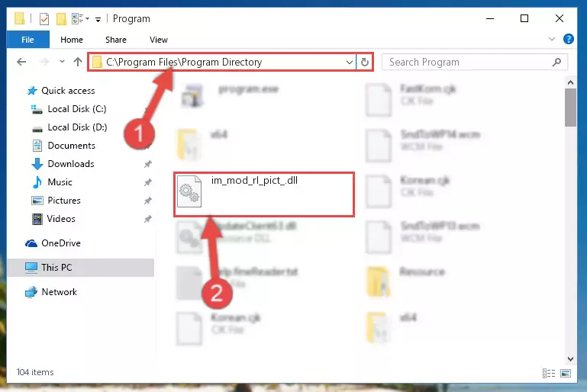Click the pin icon next to Videos
587x392 pixels.
point(148,219)
